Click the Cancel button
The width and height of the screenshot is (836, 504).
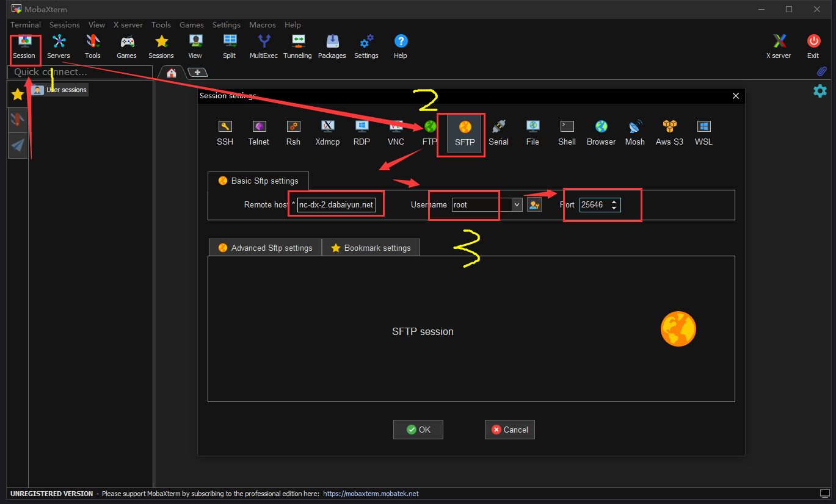(510, 430)
